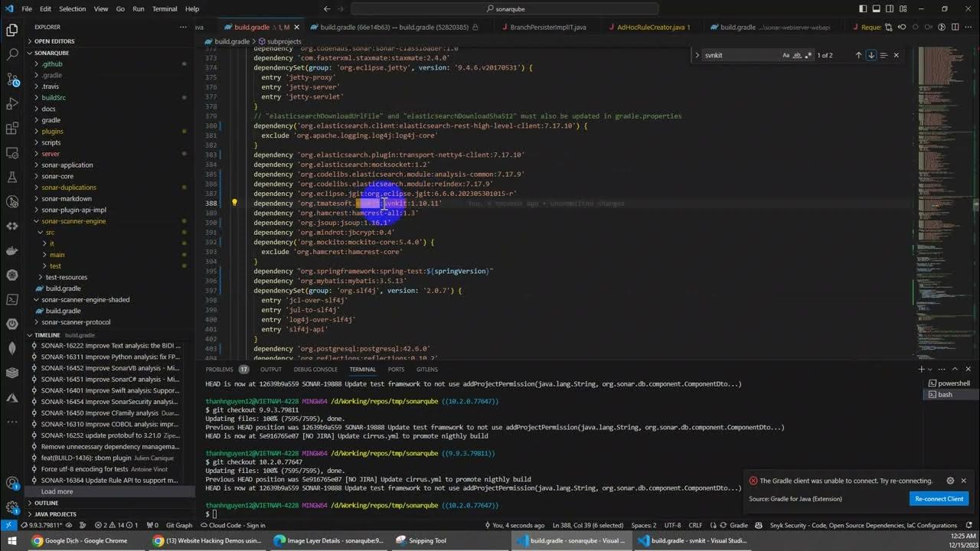Image resolution: width=980 pixels, height=551 pixels.
Task: Expand the buildSrc folder
Action: click(x=109, y=97)
